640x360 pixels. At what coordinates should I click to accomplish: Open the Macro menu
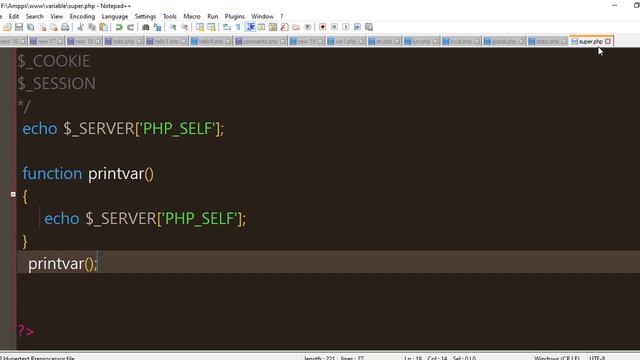coord(192,16)
